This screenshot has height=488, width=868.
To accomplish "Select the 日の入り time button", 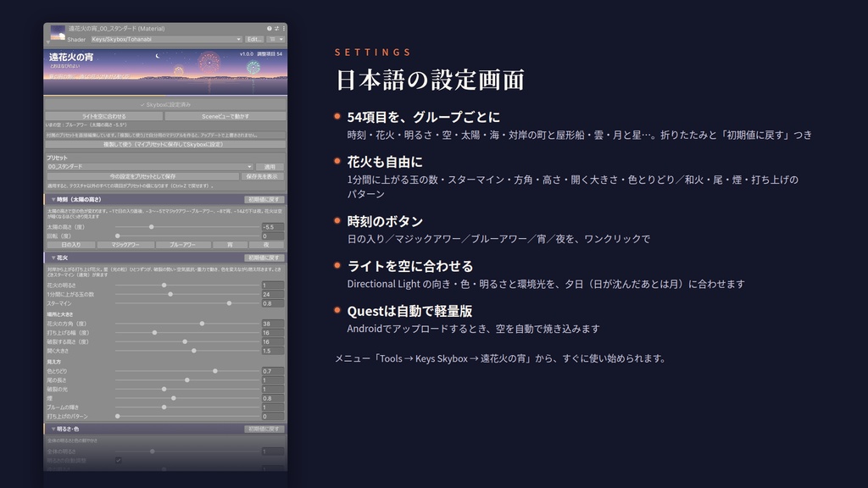I will 71,245.
